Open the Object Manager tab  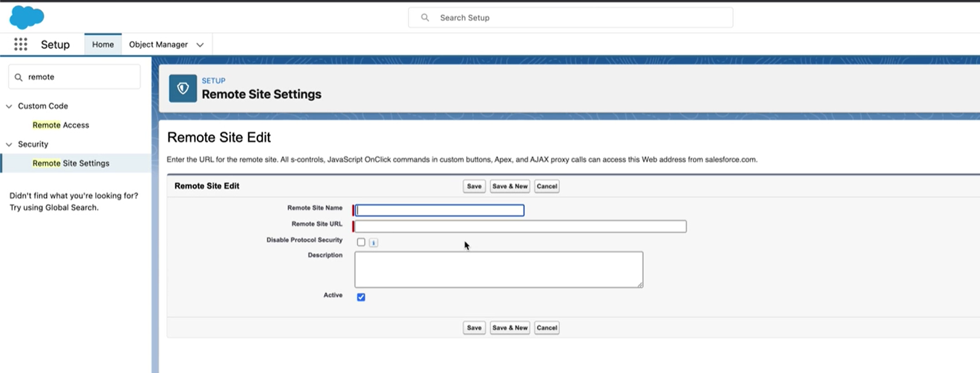[158, 44]
